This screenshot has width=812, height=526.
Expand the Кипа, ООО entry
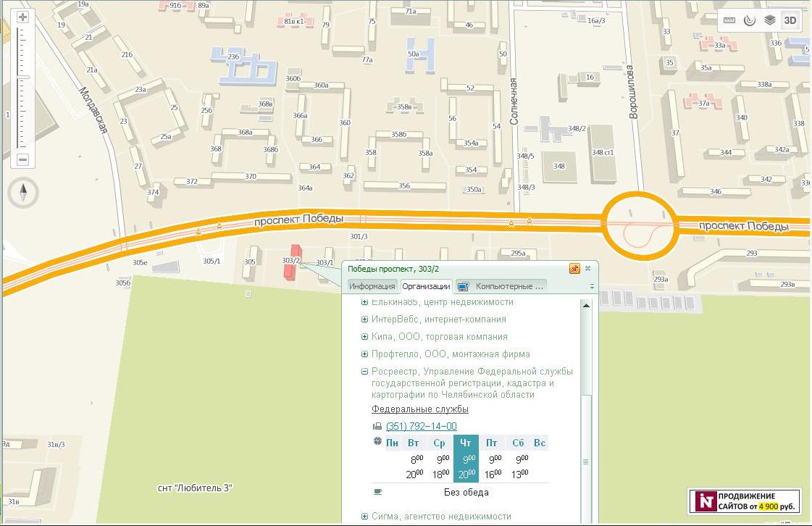[365, 337]
